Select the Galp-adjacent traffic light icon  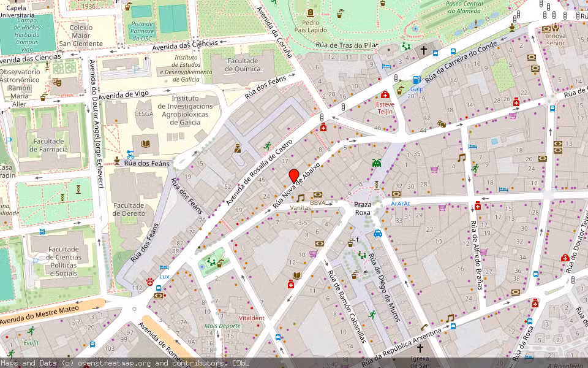pos(395,79)
